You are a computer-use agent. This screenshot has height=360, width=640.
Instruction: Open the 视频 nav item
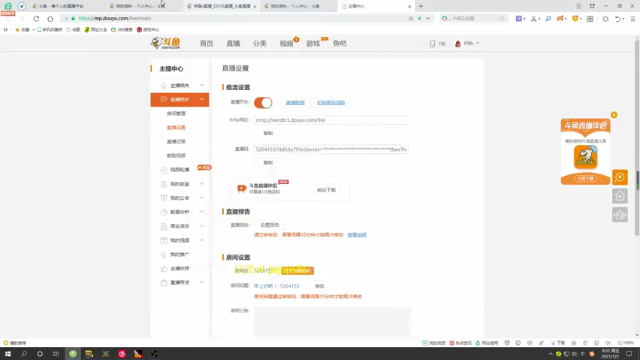[x=286, y=43]
